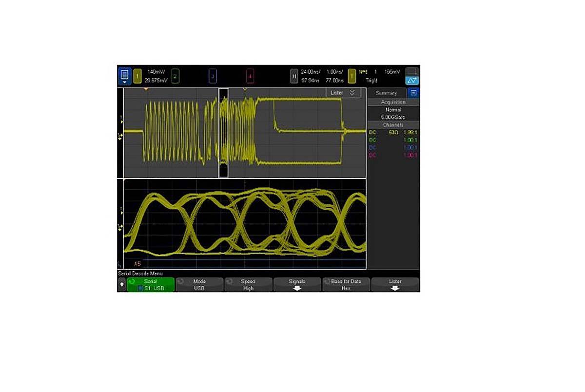Click the yellow channel 1 DC row
Viewport: 585px width, 392px height.
click(393, 132)
